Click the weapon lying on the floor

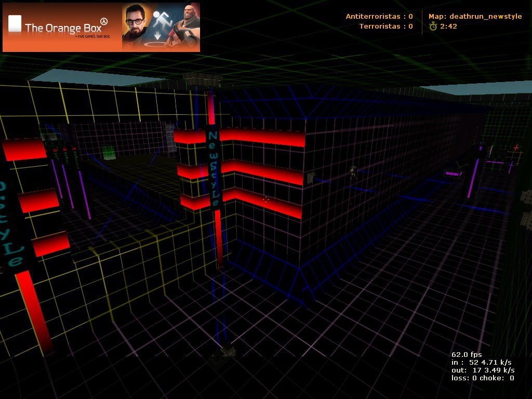(x=223, y=353)
